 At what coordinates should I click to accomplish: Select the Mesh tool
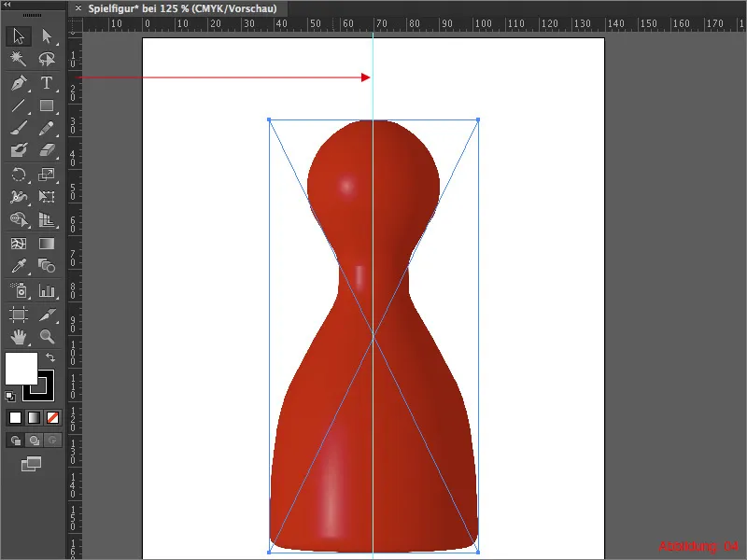coord(19,244)
